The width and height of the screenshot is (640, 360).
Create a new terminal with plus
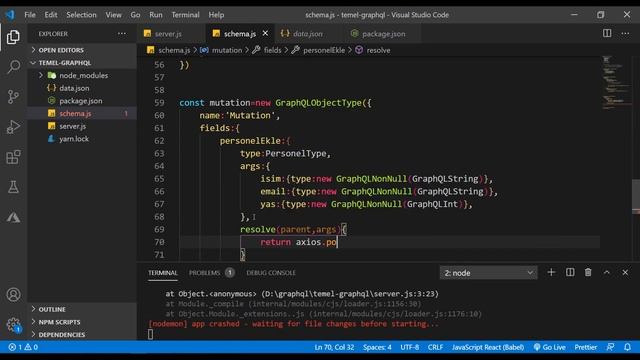pos(551,272)
